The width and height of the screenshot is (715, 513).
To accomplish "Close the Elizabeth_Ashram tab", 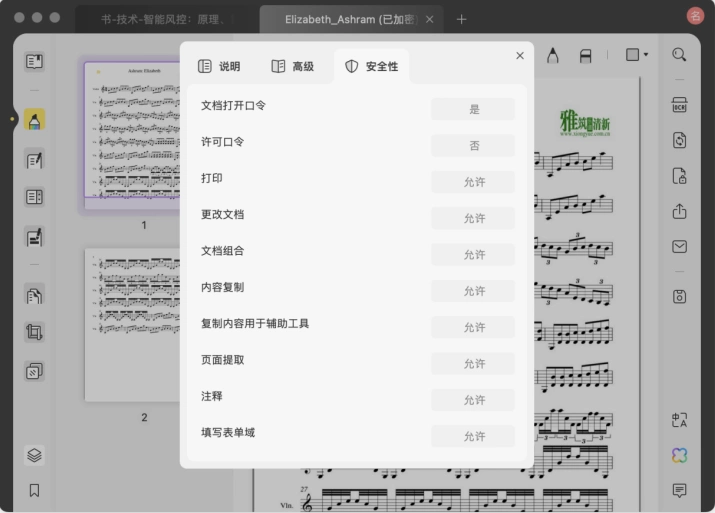I will click(x=430, y=20).
